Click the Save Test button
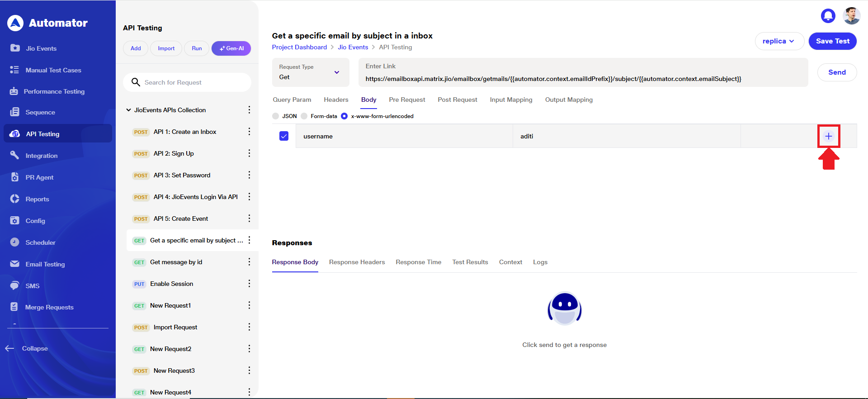Image resolution: width=868 pixels, height=399 pixels. point(832,41)
